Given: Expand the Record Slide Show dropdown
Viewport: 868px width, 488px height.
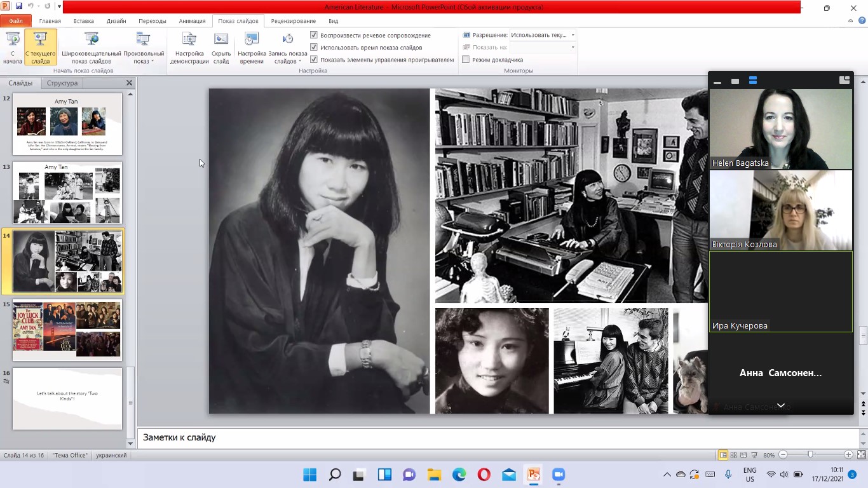Looking at the screenshot, I should [288, 62].
